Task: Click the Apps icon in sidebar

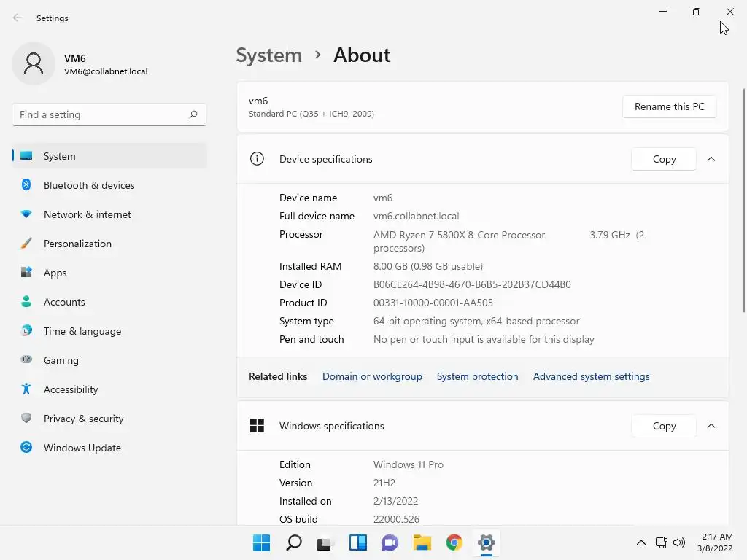Action: [26, 273]
